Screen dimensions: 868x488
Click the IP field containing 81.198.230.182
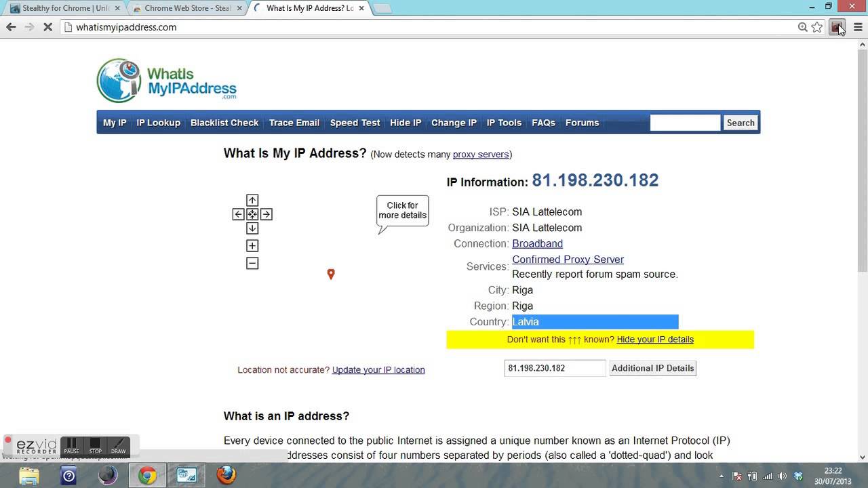point(555,368)
